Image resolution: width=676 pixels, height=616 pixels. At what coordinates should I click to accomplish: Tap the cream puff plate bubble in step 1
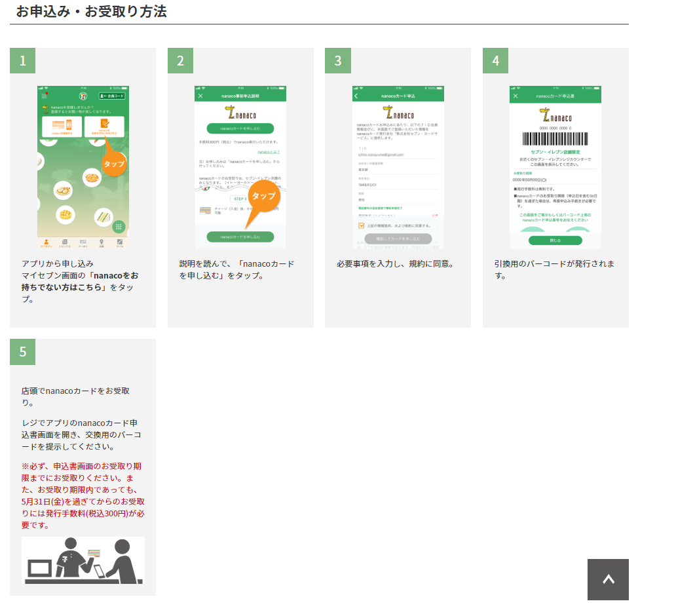[x=63, y=190]
